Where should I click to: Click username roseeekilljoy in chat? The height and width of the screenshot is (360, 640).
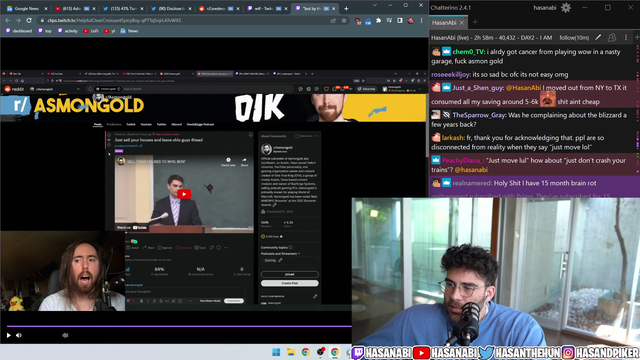(451, 75)
